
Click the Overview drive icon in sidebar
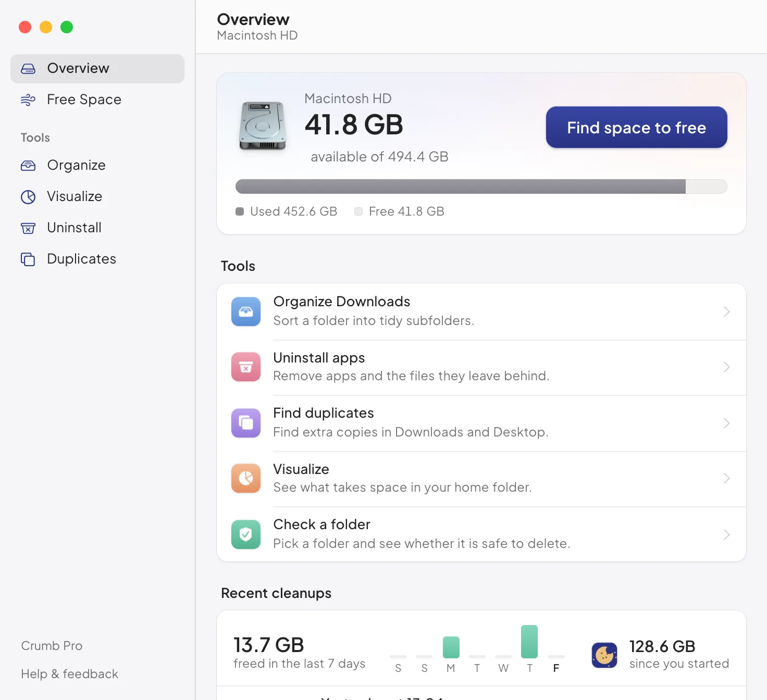click(28, 69)
